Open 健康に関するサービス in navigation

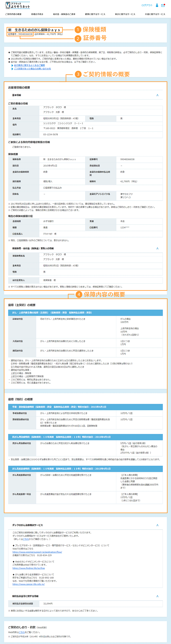95,14
